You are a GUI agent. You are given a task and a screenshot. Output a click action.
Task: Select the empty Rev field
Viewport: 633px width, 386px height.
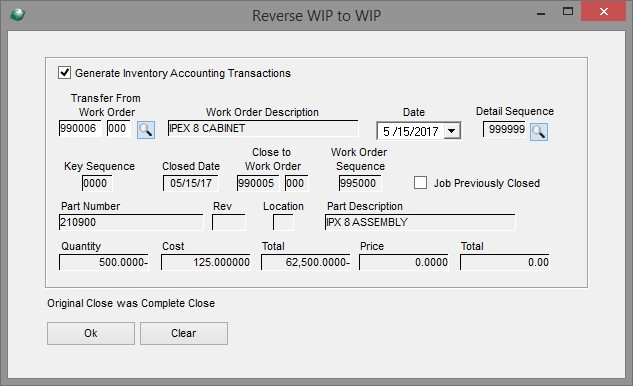[x=228, y=222]
